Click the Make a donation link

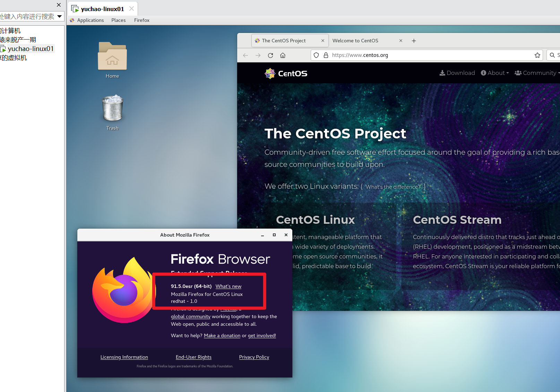(x=222, y=335)
